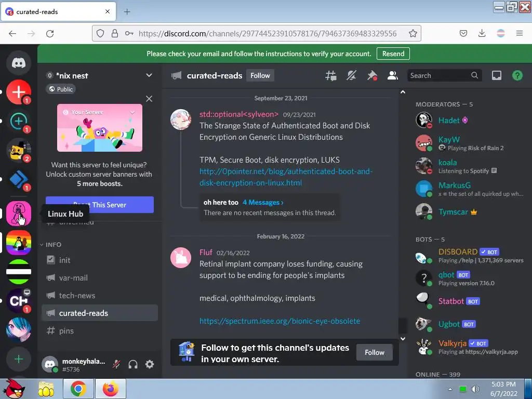The image size is (532, 399).
Task: Switch to the curated-reads browser tab
Action: click(58, 11)
